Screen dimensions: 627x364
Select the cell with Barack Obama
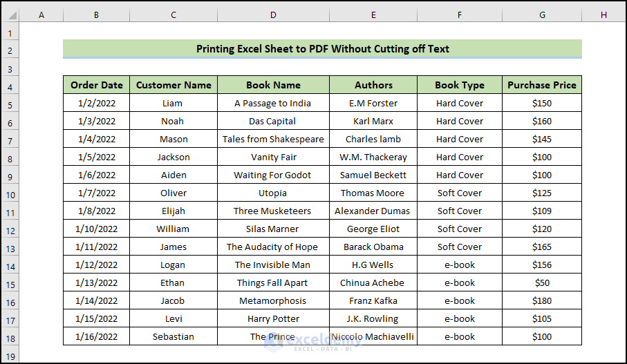tap(373, 247)
